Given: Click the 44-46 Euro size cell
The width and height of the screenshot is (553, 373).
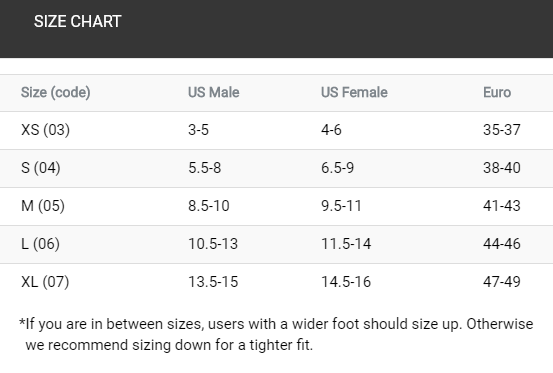Looking at the screenshot, I should (x=502, y=244).
